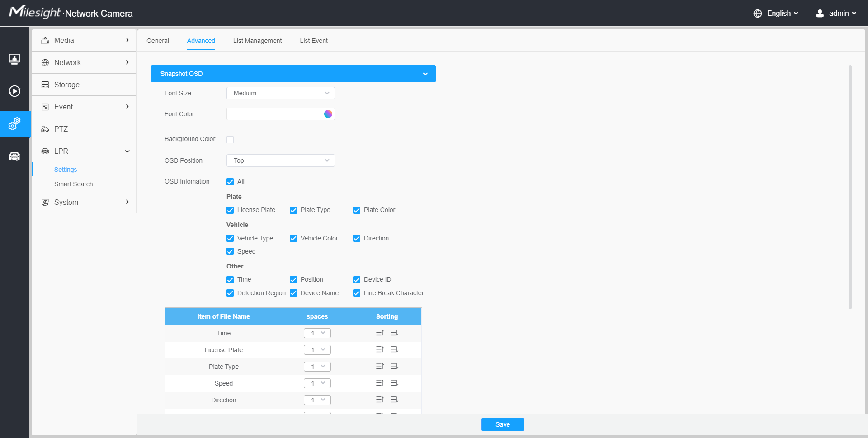Screen dimensions: 868x438
Task: Open the OSD Position dropdown
Action: coord(280,160)
